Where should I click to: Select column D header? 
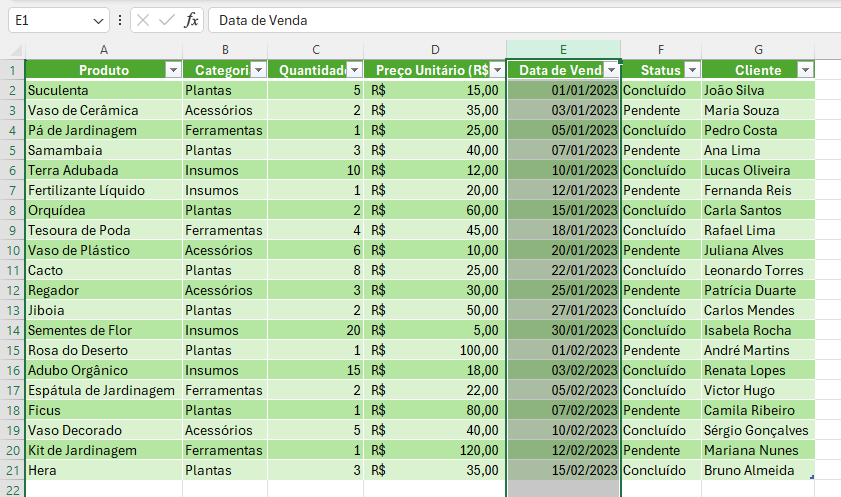[435, 50]
